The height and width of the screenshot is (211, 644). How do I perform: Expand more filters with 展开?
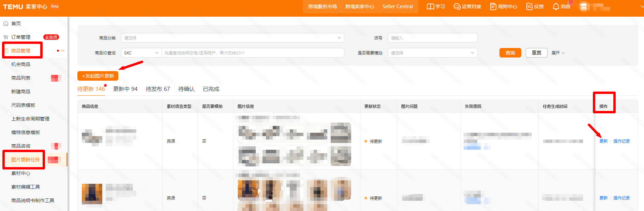point(558,53)
